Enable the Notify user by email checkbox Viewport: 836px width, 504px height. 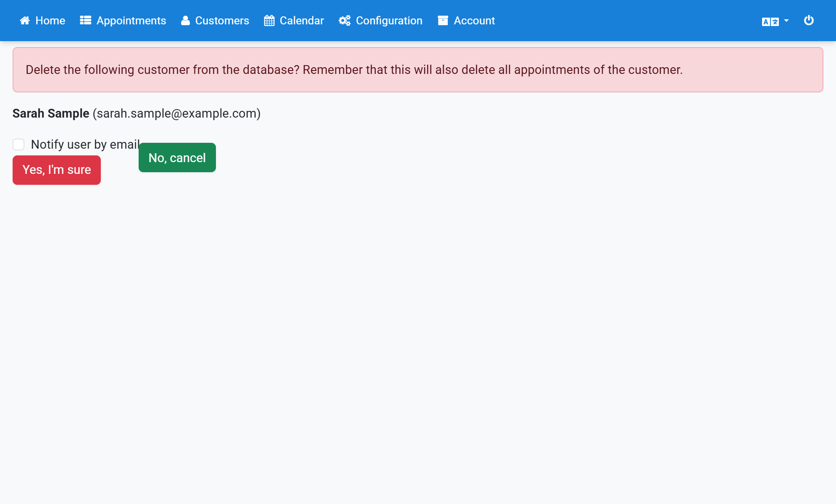click(x=18, y=144)
